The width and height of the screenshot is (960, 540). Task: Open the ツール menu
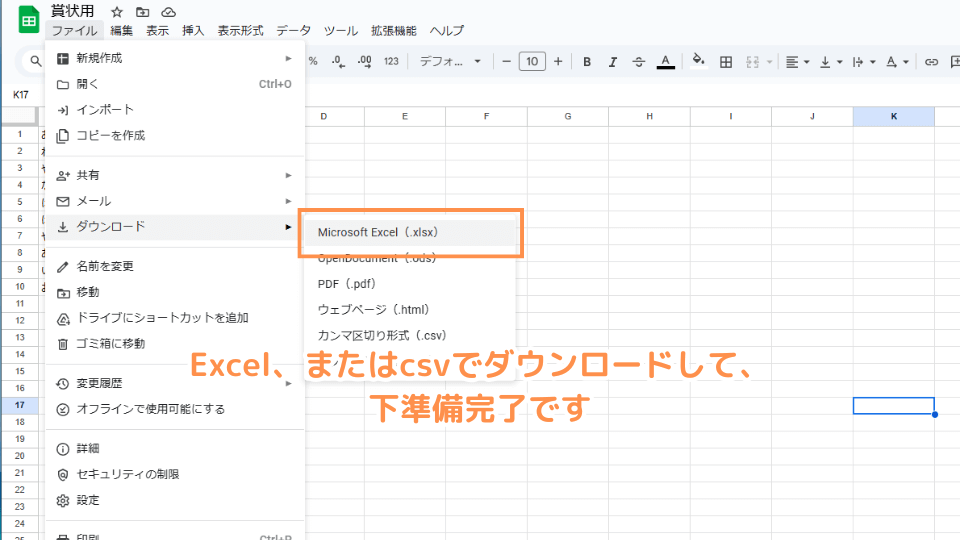tap(340, 31)
